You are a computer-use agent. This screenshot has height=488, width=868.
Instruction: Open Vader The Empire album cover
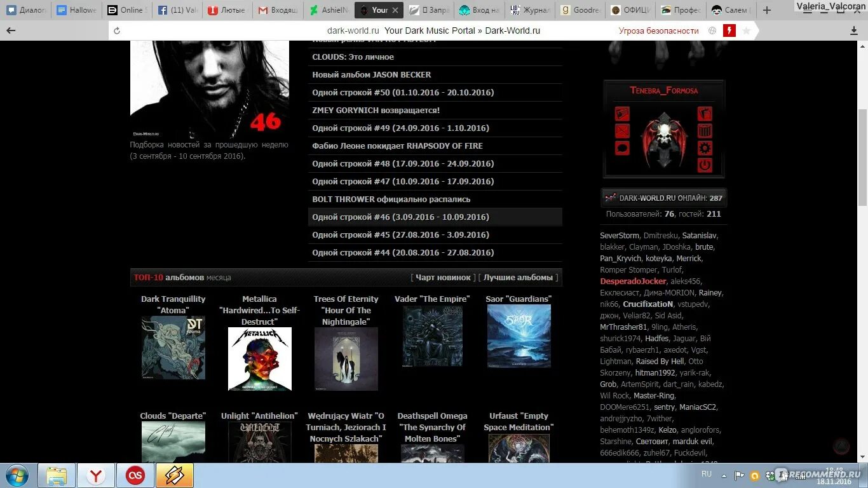[433, 336]
